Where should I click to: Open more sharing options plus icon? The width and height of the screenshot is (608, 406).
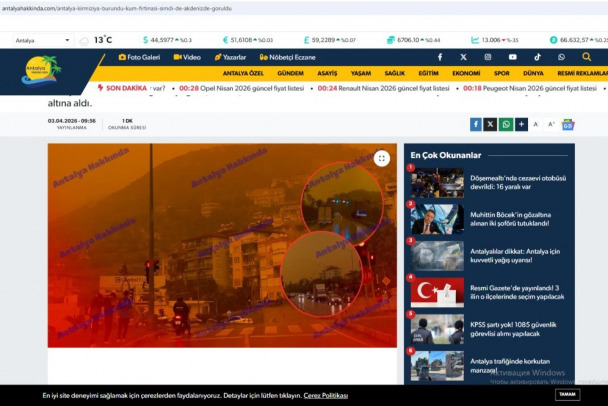click(521, 124)
